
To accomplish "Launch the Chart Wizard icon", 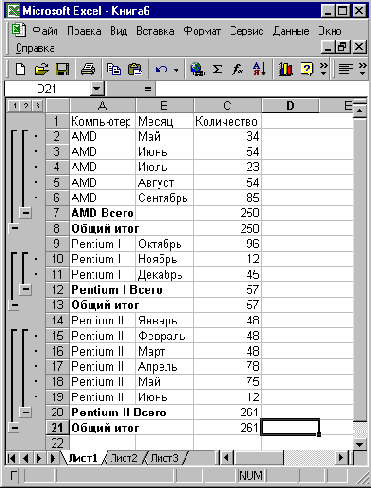I will [x=286, y=69].
